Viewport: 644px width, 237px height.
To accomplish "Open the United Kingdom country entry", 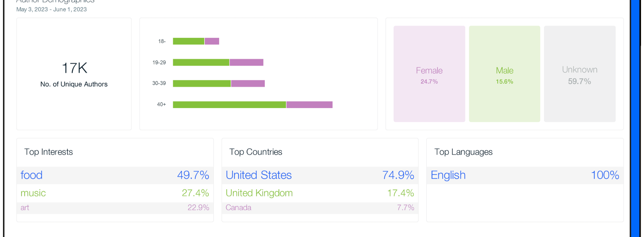I will (259, 193).
